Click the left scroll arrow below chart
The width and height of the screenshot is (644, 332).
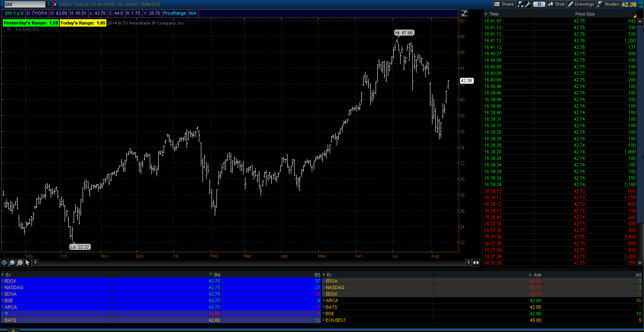(x=35, y=262)
